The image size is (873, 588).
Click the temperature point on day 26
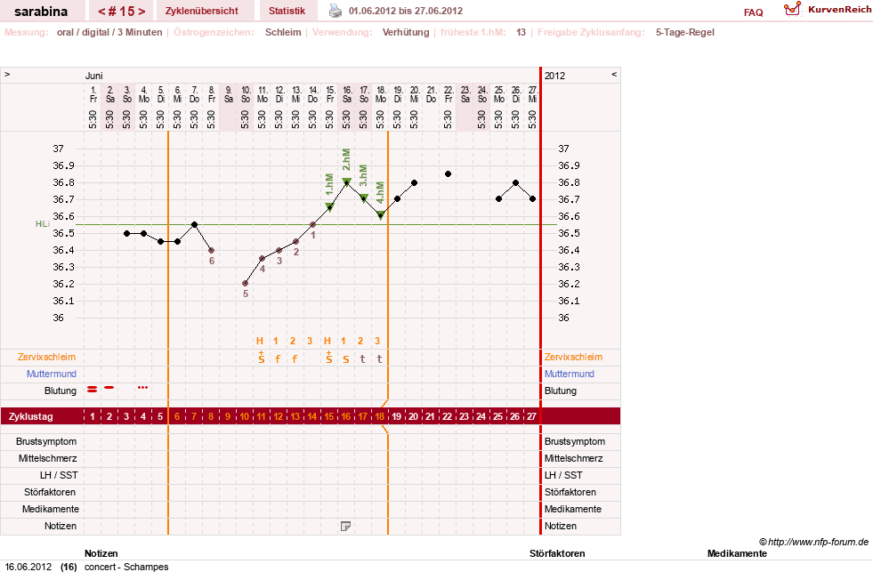pos(516,182)
